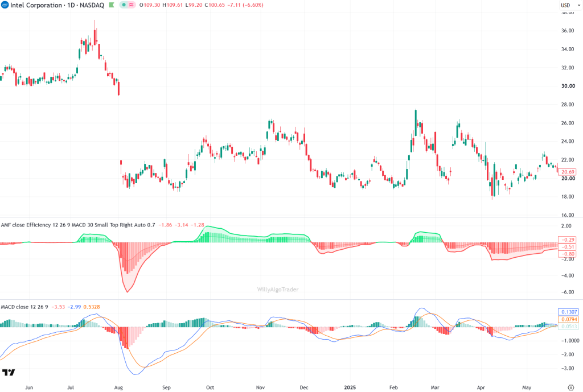Screen dimensions: 583x392
Task: Click the TradingView logo at bottom left
Action: click(x=9, y=372)
